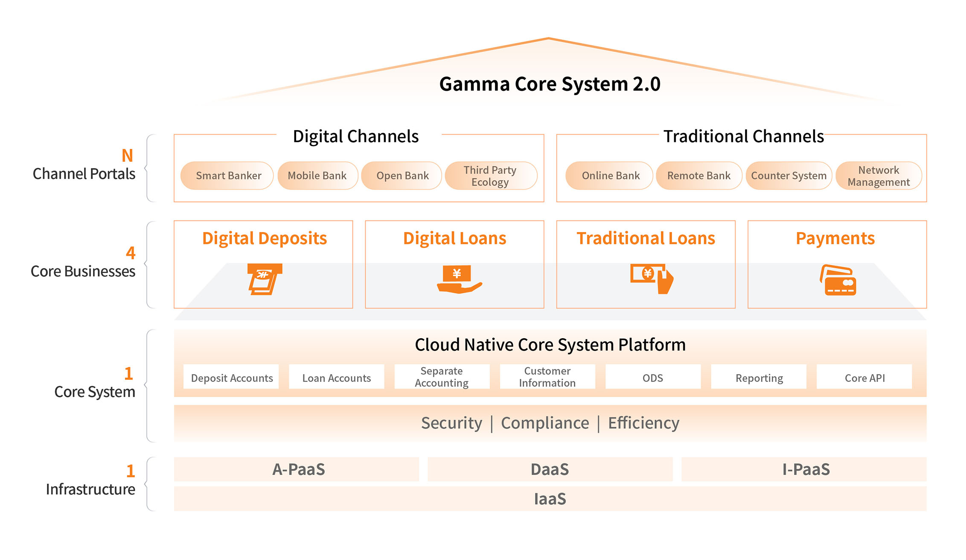Viewport: 966px width, 560px height.
Task: Click the Customer Information module
Action: (x=547, y=377)
